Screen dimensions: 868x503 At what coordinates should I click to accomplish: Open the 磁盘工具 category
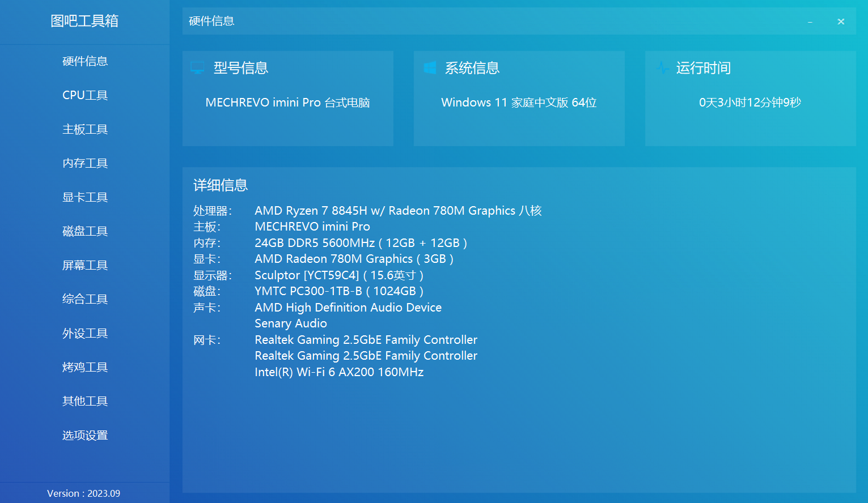85,231
